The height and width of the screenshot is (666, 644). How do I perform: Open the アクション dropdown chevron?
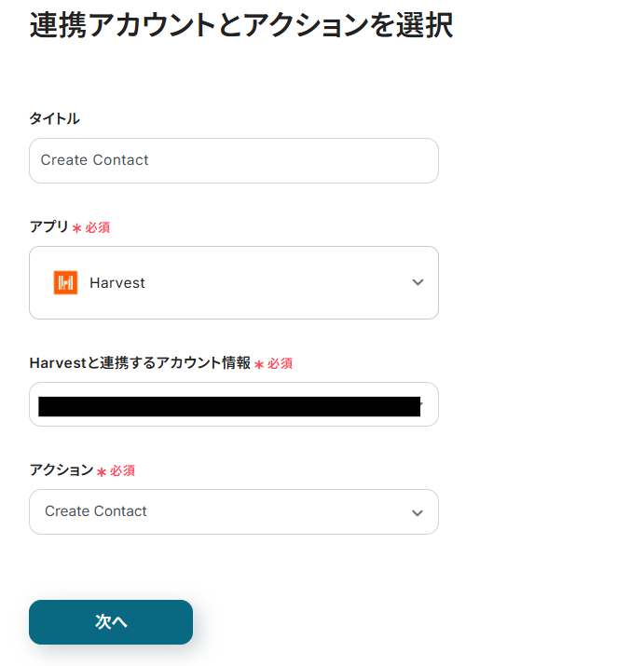pos(418,512)
